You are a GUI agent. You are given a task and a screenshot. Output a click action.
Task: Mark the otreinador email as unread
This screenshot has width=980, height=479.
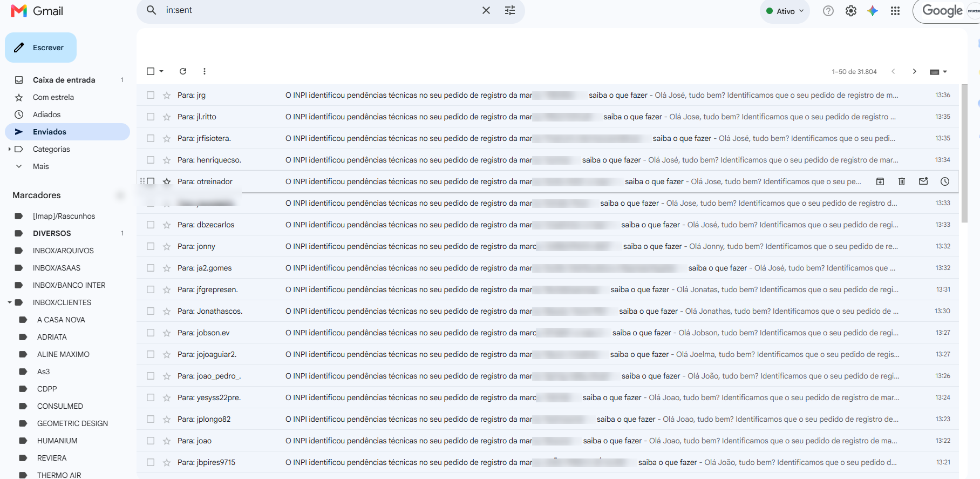(x=923, y=181)
